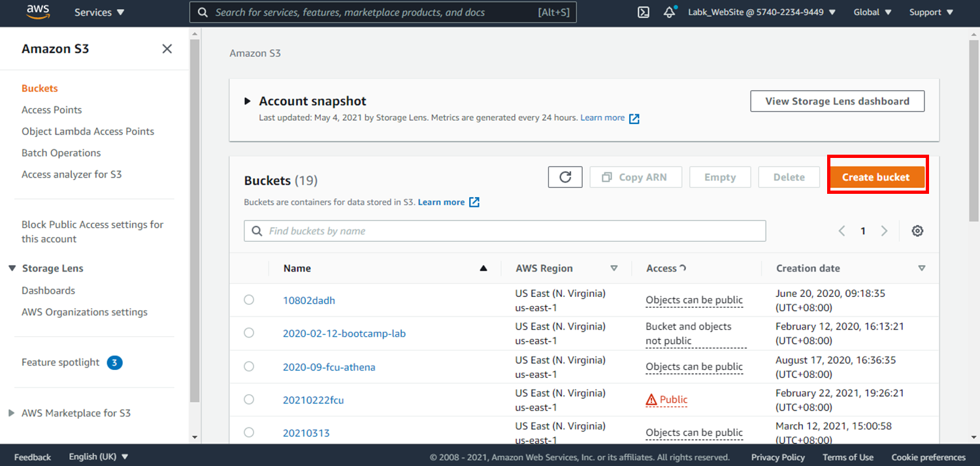Open the 2020-02-12-bootcamp-lab bucket link
The image size is (980, 466).
coord(344,334)
